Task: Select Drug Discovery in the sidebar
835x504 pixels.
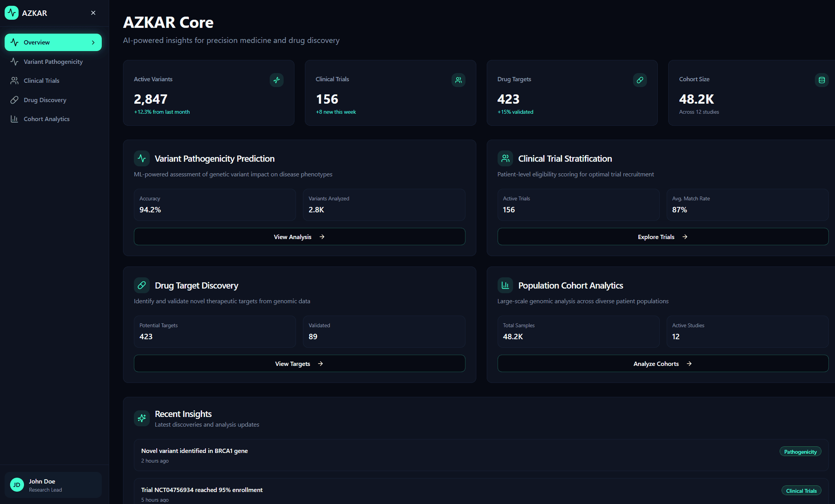Action: (45, 100)
